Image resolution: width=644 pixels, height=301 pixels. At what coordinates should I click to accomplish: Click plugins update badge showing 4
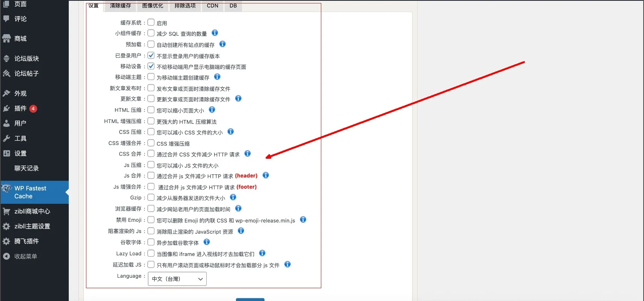(x=33, y=108)
